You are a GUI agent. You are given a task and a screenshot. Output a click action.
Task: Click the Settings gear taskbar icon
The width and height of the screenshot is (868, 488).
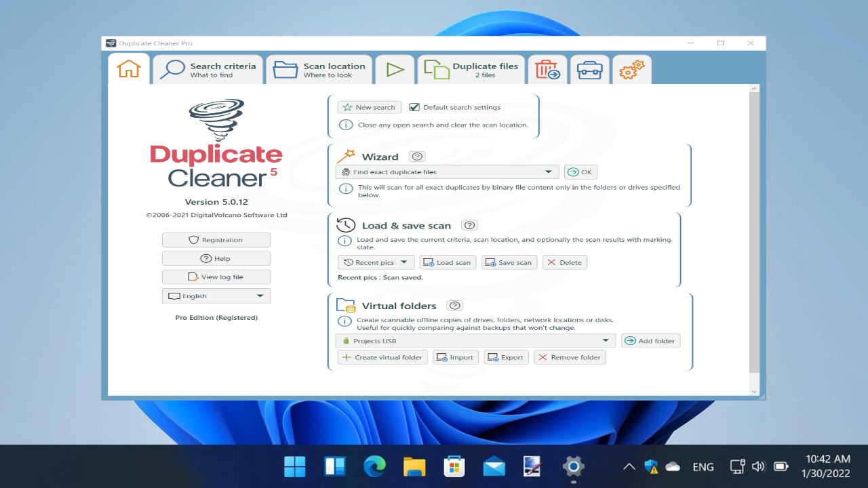[x=574, y=466]
